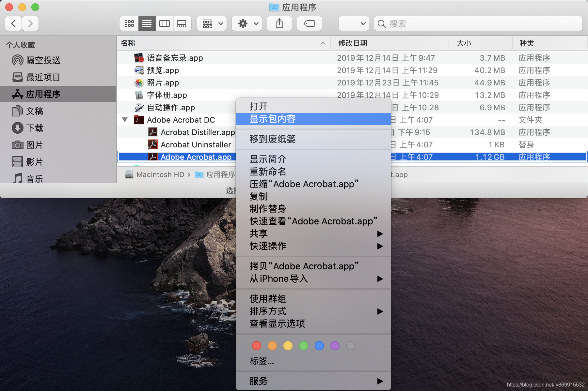This screenshot has width=588, height=391.
Task: Choose 显示简介 from context menu
Action: point(313,159)
